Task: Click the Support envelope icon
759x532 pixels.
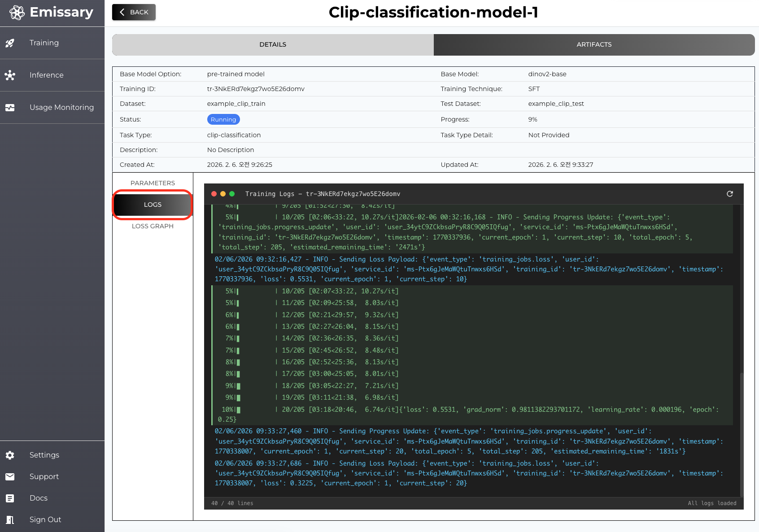Action: 10,476
